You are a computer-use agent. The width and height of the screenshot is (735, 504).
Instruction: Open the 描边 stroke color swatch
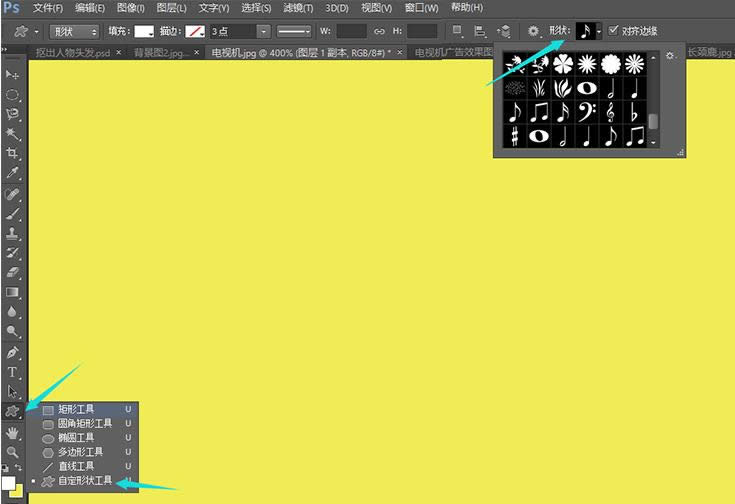[195, 31]
